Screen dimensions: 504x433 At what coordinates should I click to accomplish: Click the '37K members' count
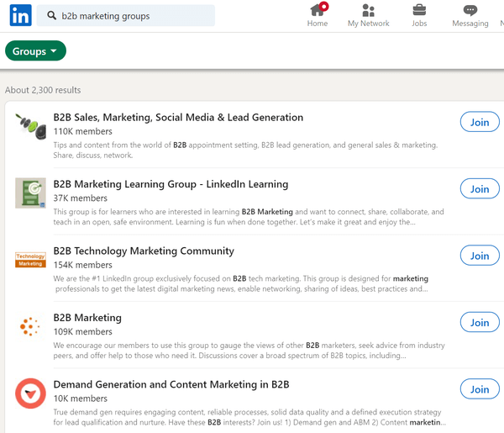[x=81, y=198]
